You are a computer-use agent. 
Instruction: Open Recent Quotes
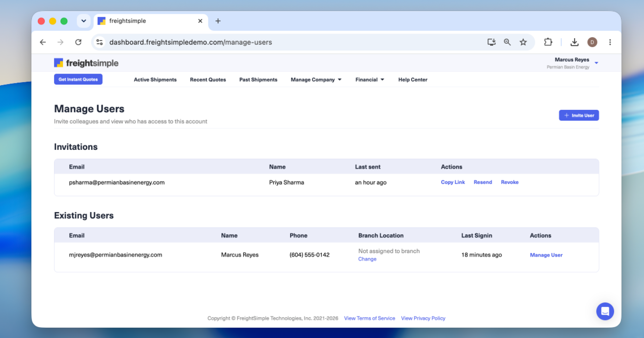tap(208, 80)
